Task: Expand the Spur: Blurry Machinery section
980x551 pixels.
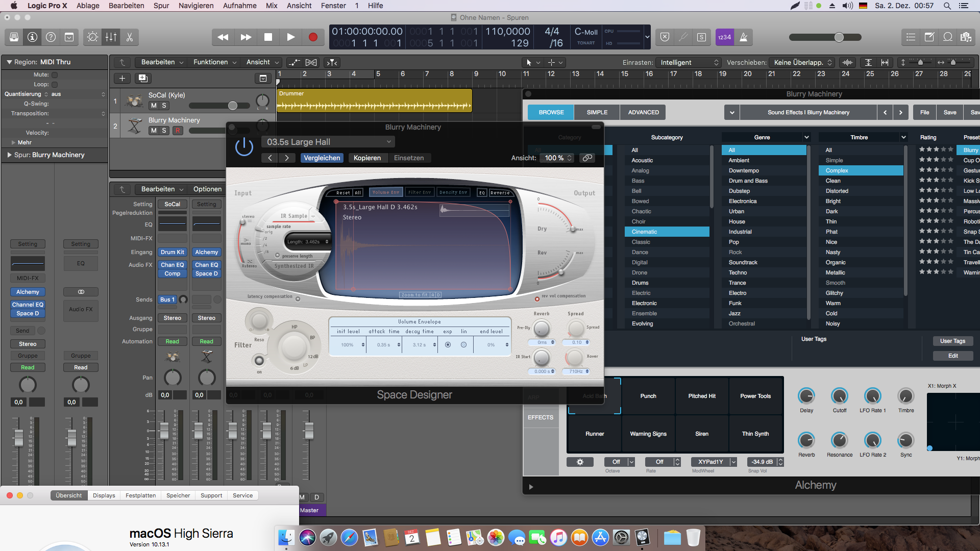Action: (x=9, y=155)
